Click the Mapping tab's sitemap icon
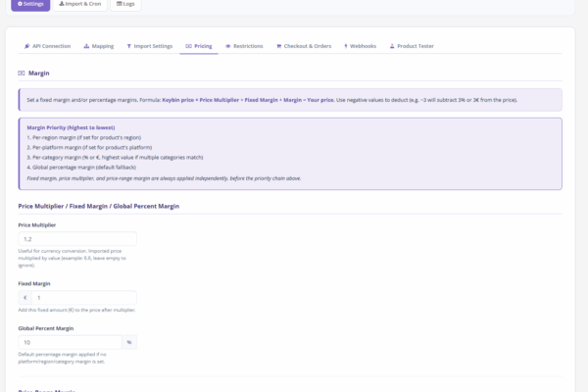 tap(86, 46)
